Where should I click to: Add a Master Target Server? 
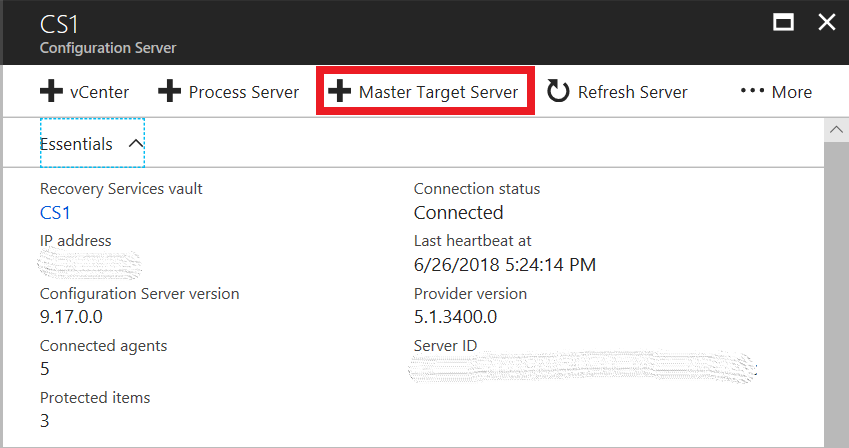click(x=425, y=92)
